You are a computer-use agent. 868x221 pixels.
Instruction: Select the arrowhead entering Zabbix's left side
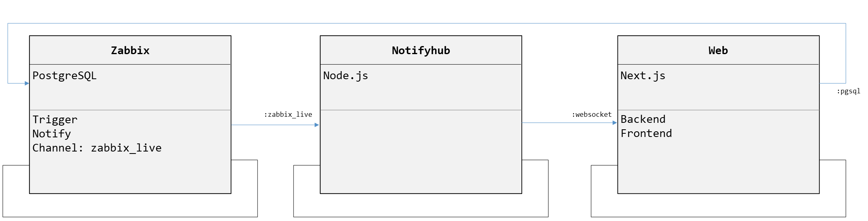pyautogui.click(x=27, y=83)
